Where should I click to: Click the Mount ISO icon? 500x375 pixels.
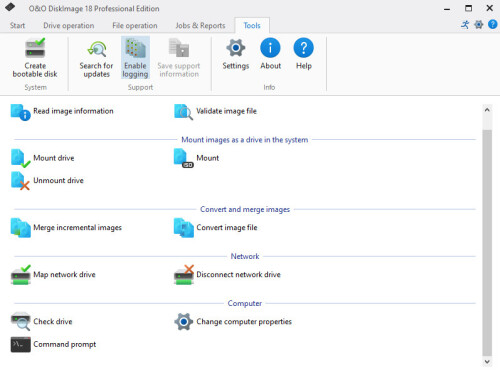(x=184, y=158)
